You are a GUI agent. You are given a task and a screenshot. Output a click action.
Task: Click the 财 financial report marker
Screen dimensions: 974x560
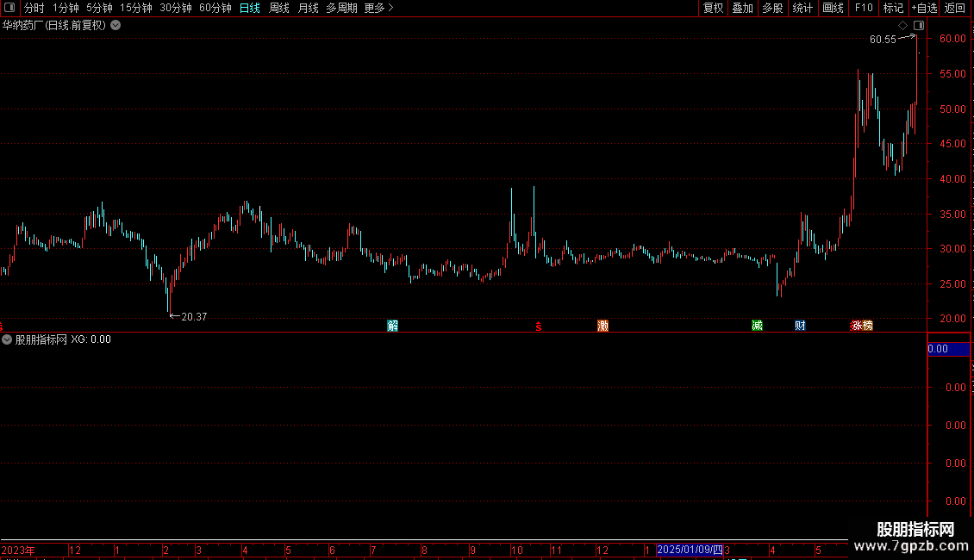tap(800, 326)
